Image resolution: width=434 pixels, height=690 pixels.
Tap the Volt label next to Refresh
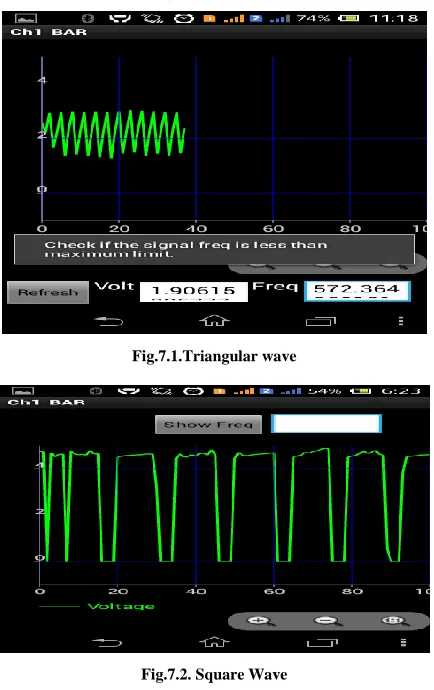click(x=114, y=286)
